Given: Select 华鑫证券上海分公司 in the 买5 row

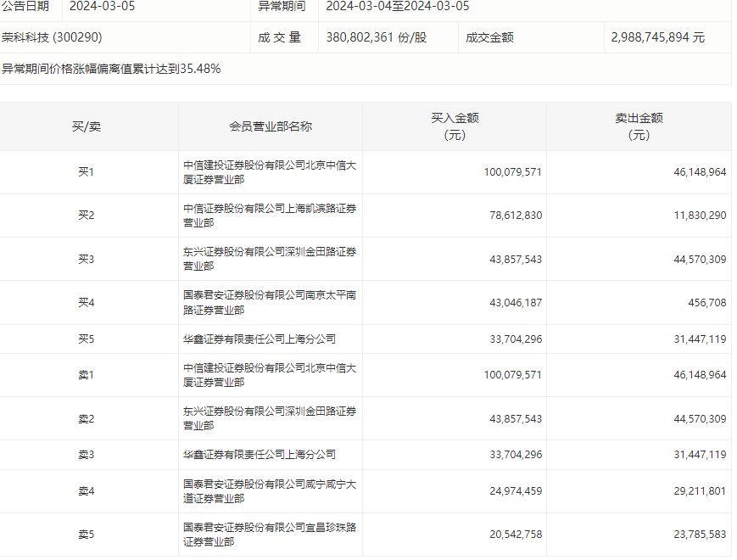Looking at the screenshot, I should coord(260,339).
